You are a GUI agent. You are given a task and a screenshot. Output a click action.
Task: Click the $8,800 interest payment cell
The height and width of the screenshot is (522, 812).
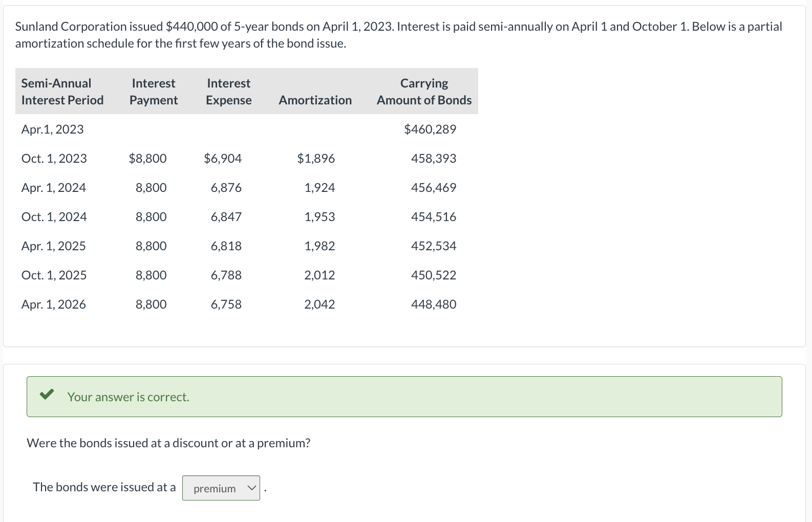pyautogui.click(x=148, y=159)
